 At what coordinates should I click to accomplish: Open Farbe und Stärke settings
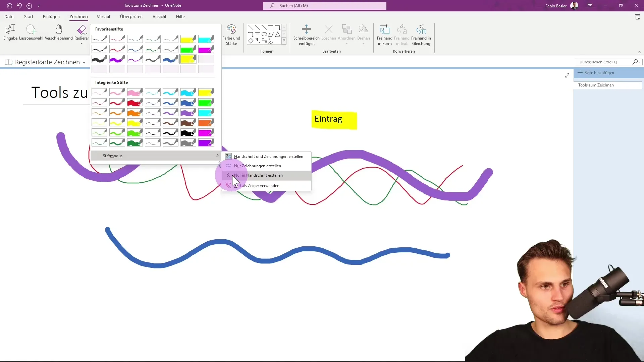231,35
